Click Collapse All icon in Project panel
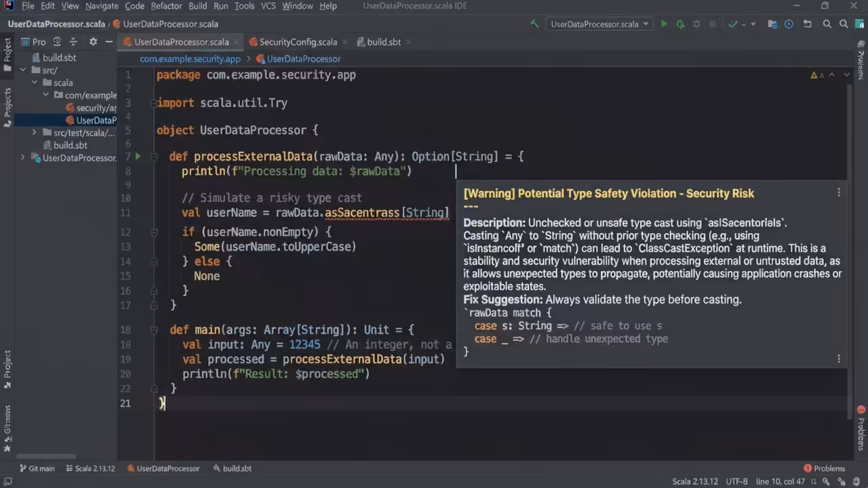 73,42
